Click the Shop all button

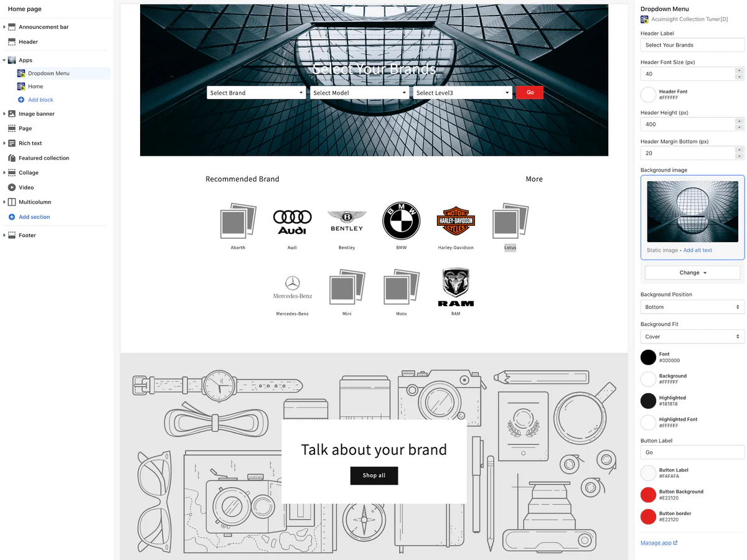point(374,475)
